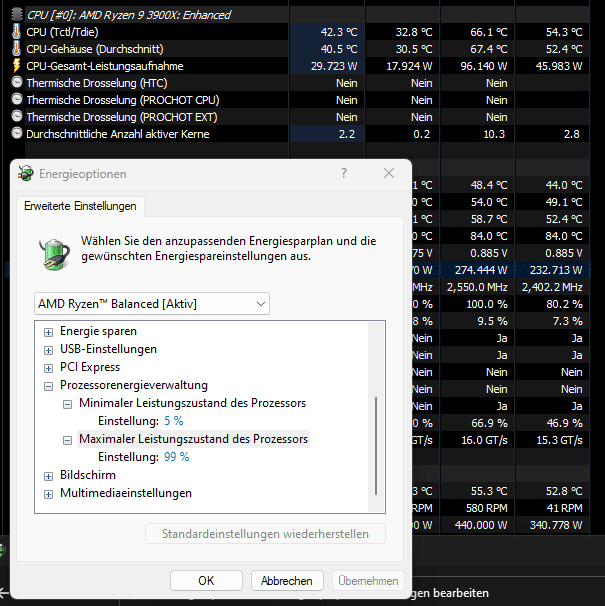Click the 580 RPM fan speed value
The image size is (605, 606).
point(486,508)
